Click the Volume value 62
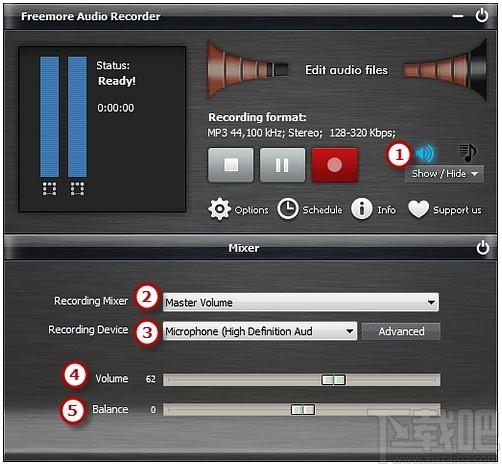The image size is (502, 464). tap(151, 379)
